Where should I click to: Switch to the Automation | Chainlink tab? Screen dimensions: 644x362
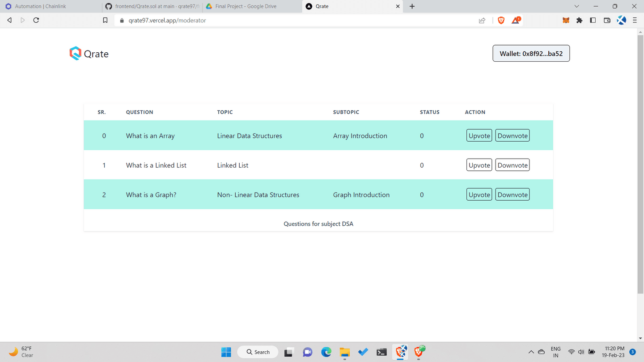50,6
